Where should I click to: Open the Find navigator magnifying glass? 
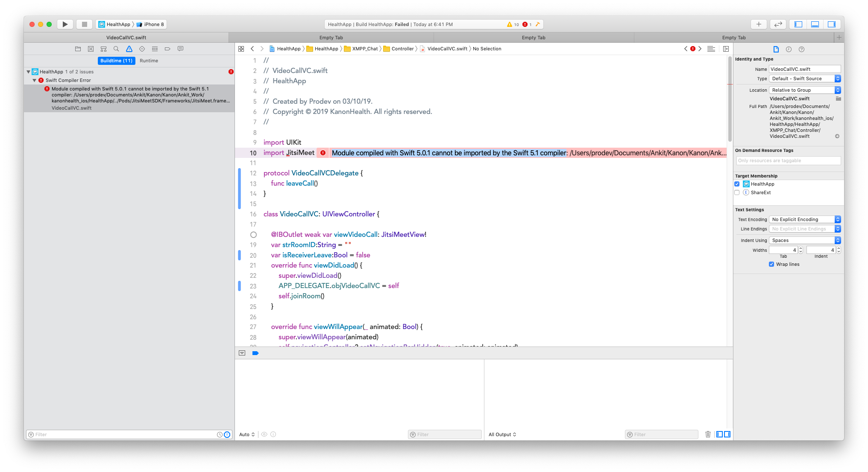point(116,49)
